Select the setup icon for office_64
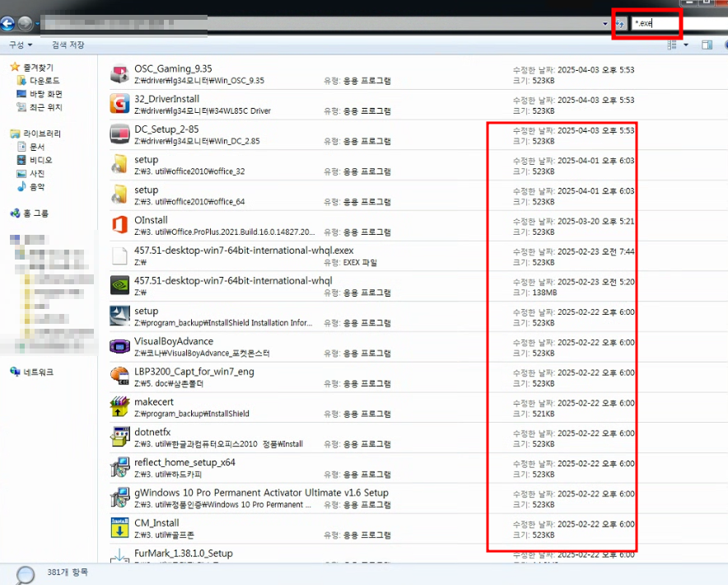Screen dimensions: 728x585 tap(119, 194)
